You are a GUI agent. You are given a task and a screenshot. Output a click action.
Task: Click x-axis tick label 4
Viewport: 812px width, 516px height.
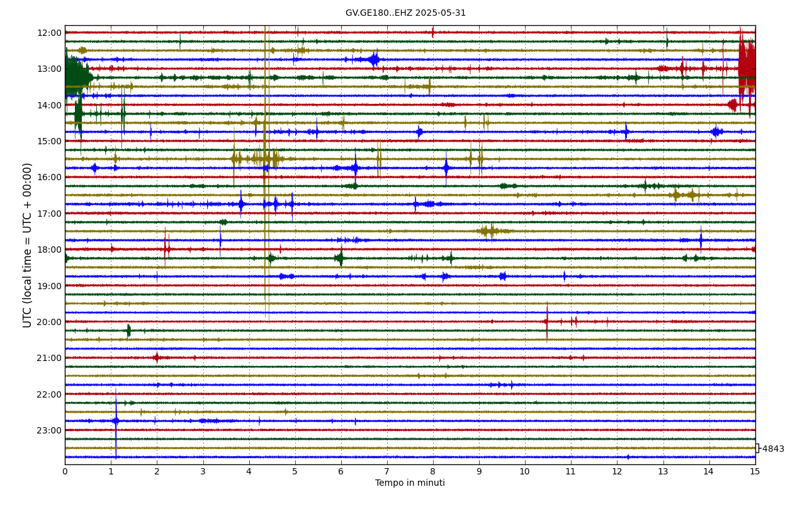249,471
